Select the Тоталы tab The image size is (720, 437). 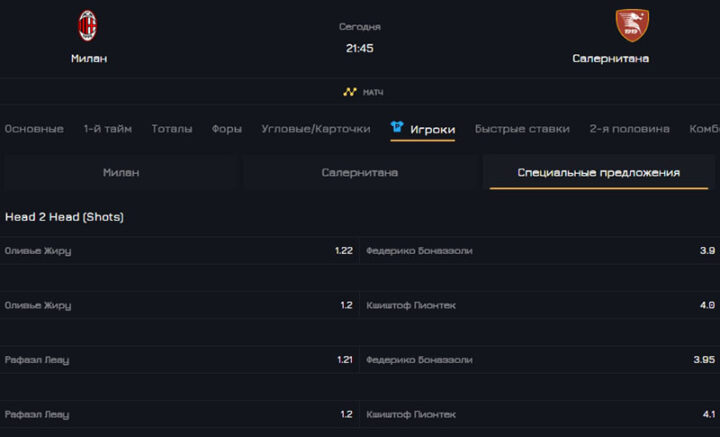point(172,129)
